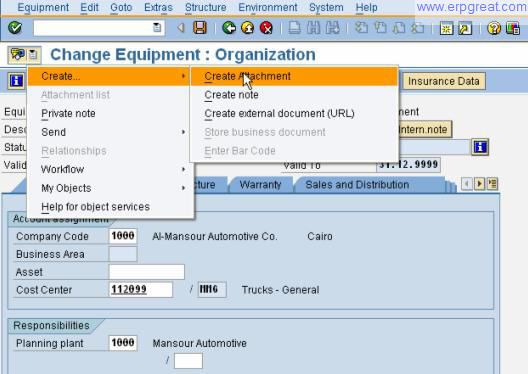Click the Services for Object icon
The height and width of the screenshot is (374, 528).
(18, 55)
